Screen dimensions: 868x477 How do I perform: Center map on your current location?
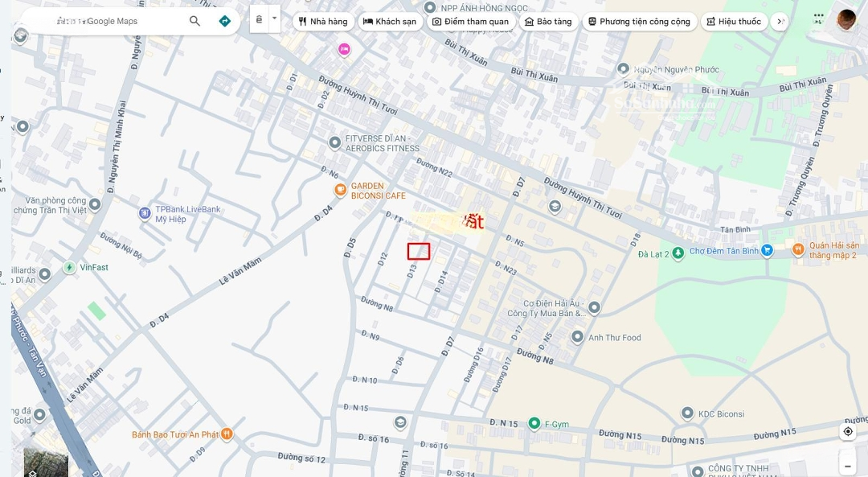pyautogui.click(x=848, y=432)
